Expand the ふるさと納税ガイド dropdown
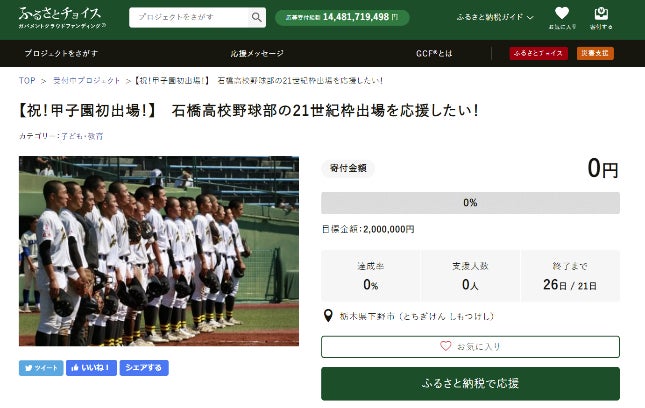645x408 pixels. (x=495, y=17)
